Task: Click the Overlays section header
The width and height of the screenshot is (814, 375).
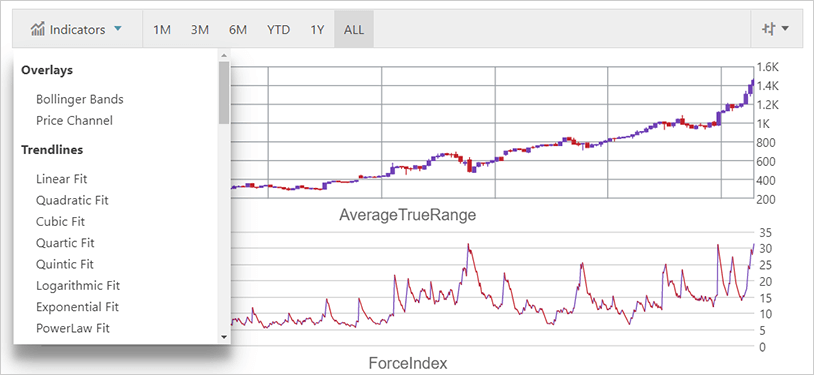Action: click(x=47, y=70)
